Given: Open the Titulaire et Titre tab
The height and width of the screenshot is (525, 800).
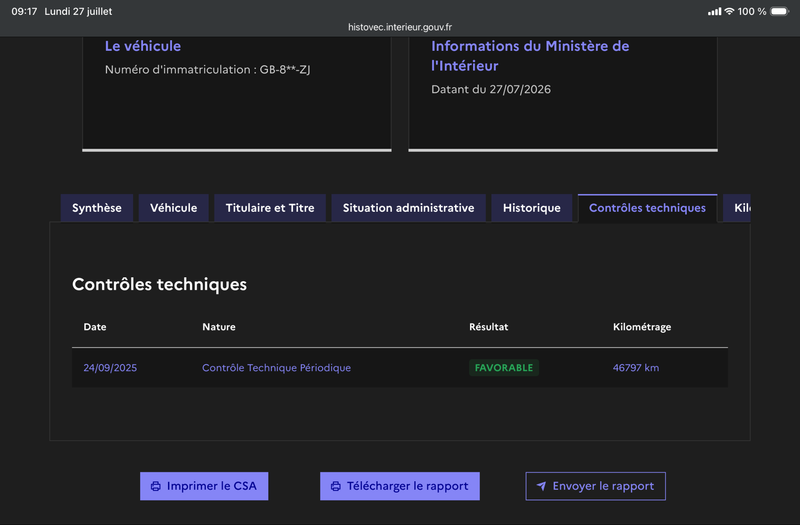Looking at the screenshot, I should coord(270,208).
